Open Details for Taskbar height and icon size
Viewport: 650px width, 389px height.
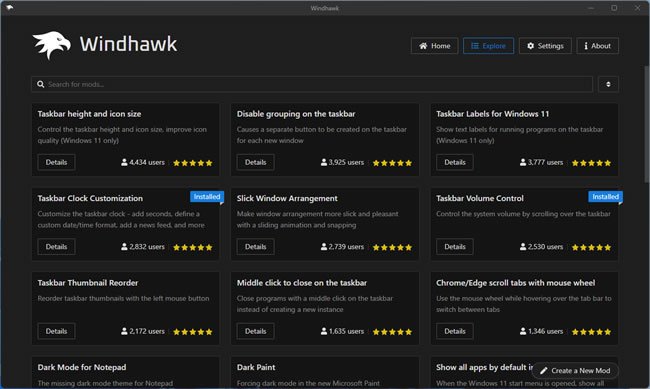click(56, 162)
